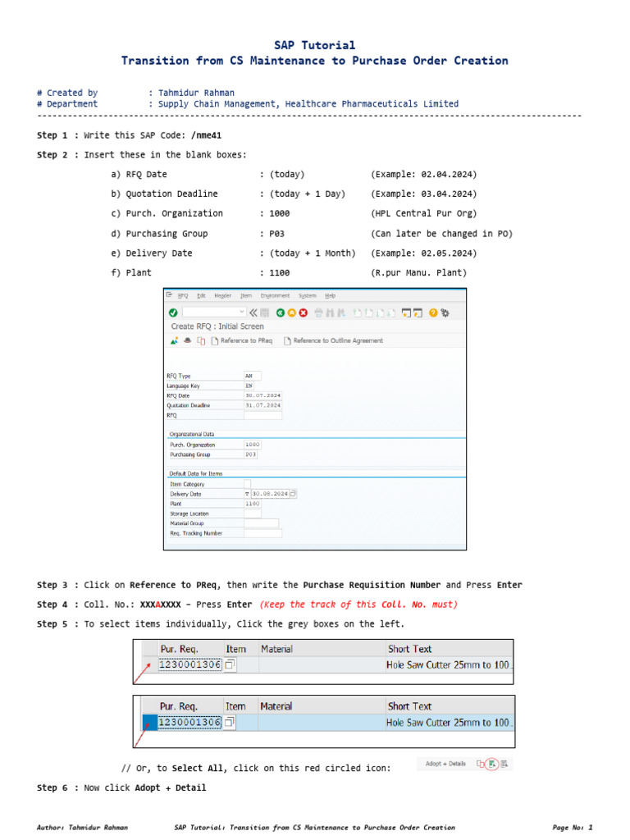This screenshot has height=840, width=630.
Task: Click the empty RFQ number field
Action: [263, 415]
